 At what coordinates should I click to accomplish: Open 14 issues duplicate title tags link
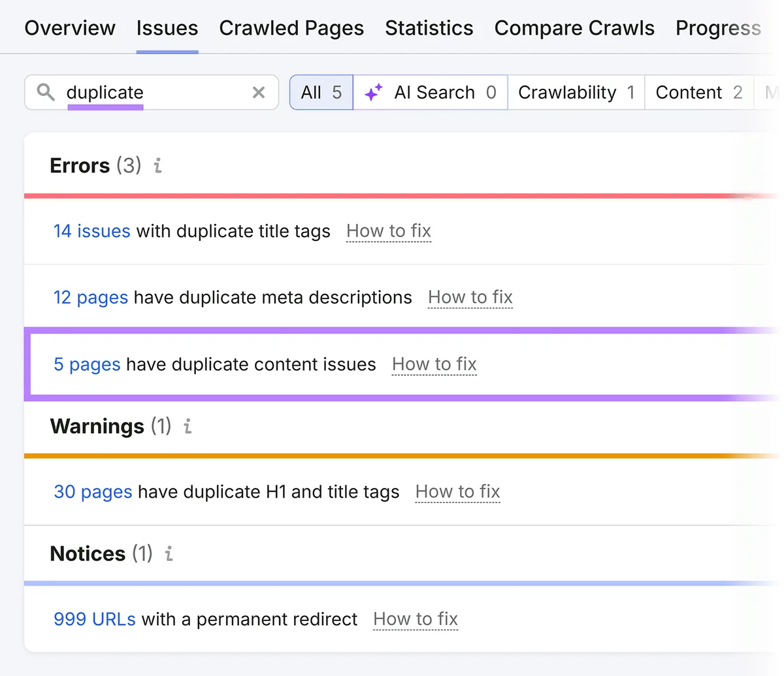(x=92, y=231)
